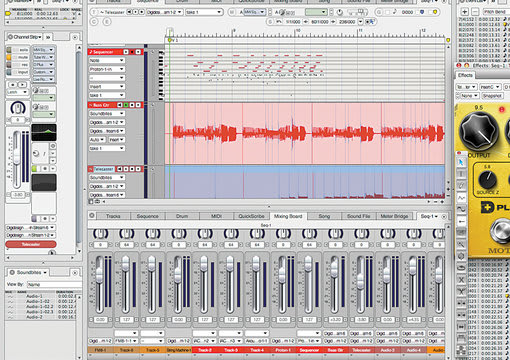Screen dimensions: 510x360
Task: Select the arrow pointer tool in the tool palette
Action: point(461,163)
